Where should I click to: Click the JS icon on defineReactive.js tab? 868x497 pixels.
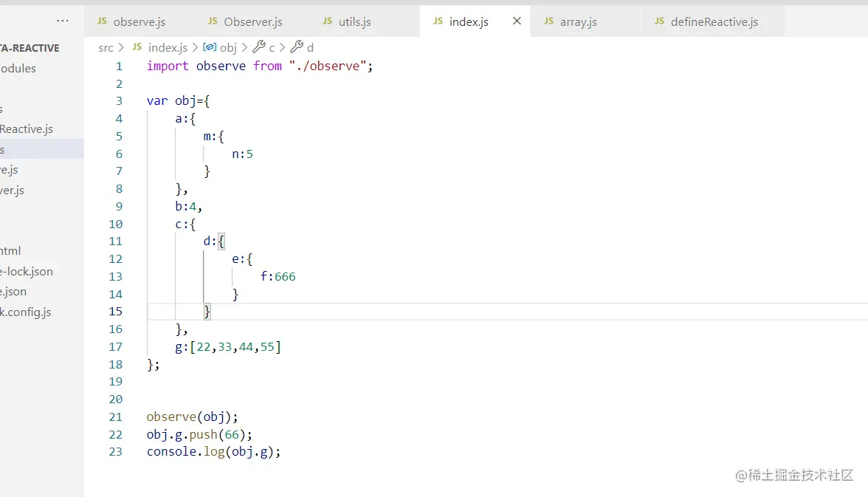pos(659,21)
